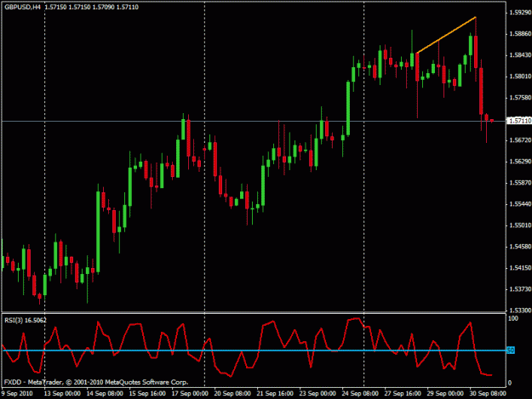532x399 pixels.
Task: Click the 13 Sep 00:00 time label
Action: tap(62, 393)
